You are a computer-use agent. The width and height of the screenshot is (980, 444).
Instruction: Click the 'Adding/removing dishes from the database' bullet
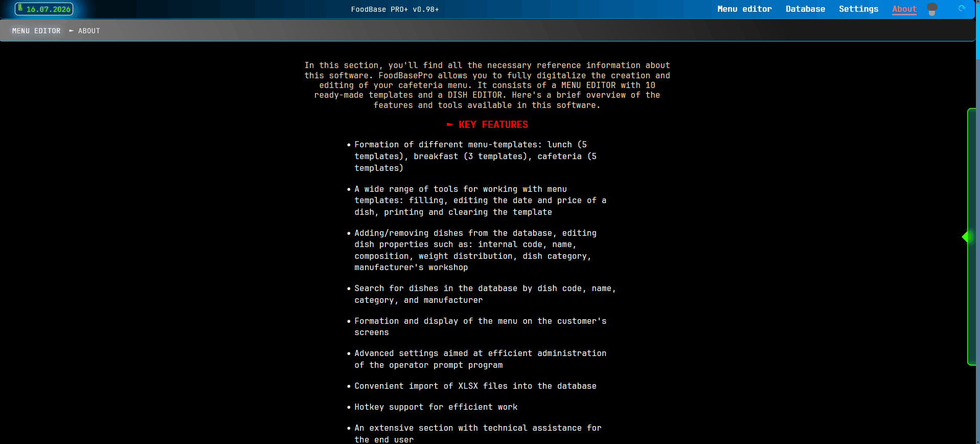pyautogui.click(x=475, y=250)
